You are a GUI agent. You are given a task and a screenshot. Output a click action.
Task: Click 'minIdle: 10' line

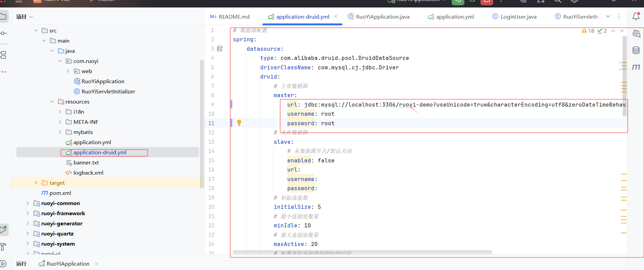point(292,225)
